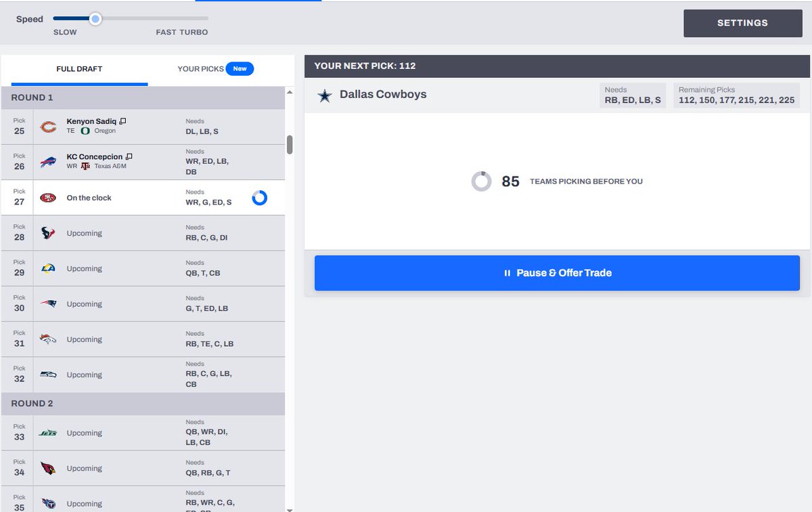Click the Upcoming text at pick 29
This screenshot has width=812, height=512.
[84, 268]
